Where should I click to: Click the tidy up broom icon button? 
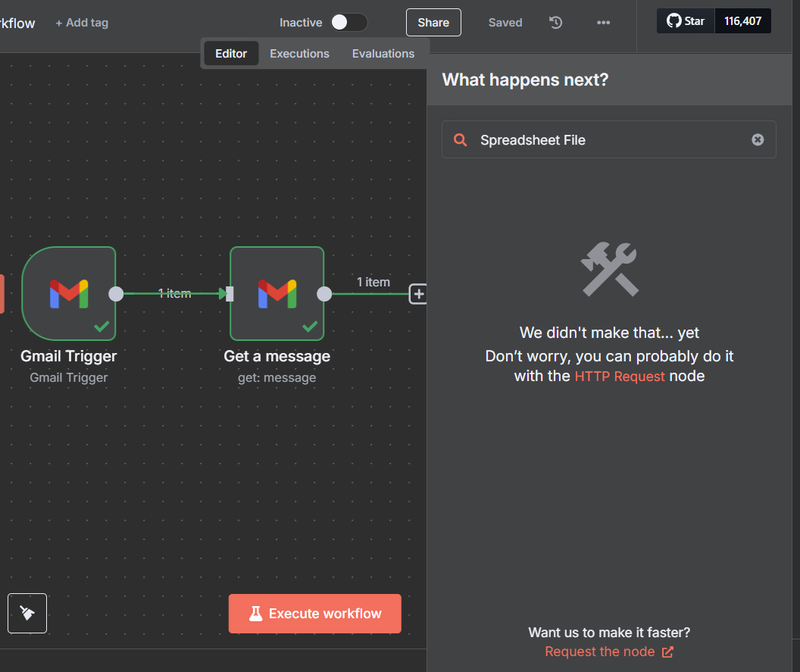pos(27,614)
